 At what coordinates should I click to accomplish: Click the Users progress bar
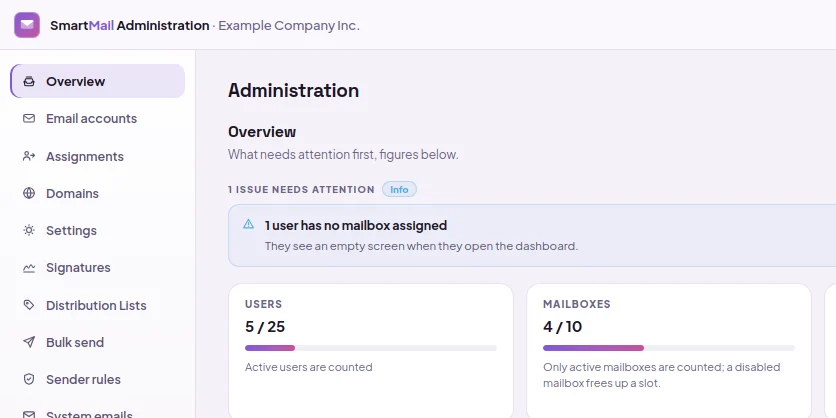coord(371,348)
